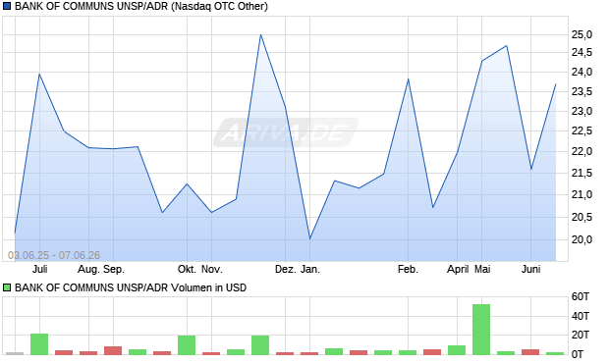This screenshot has height=364, width=609.
Task: Click the '20T' volume axis label
Action: tap(581, 335)
